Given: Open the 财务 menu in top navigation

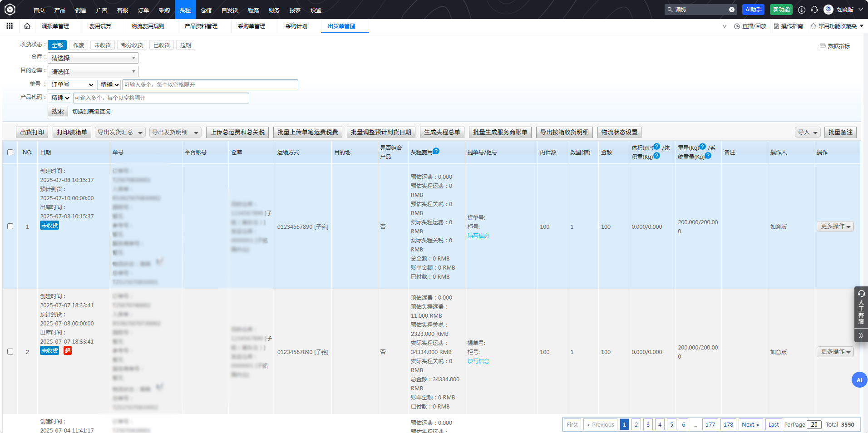Looking at the screenshot, I should [273, 10].
